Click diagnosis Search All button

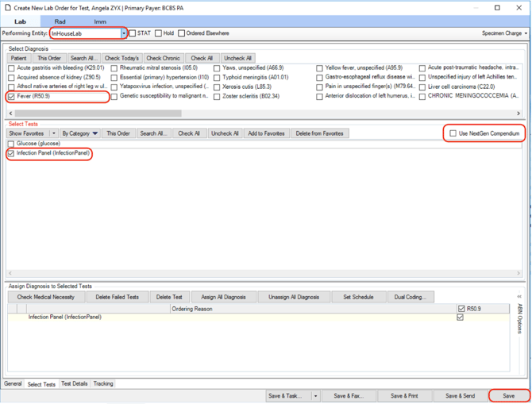tap(84, 58)
